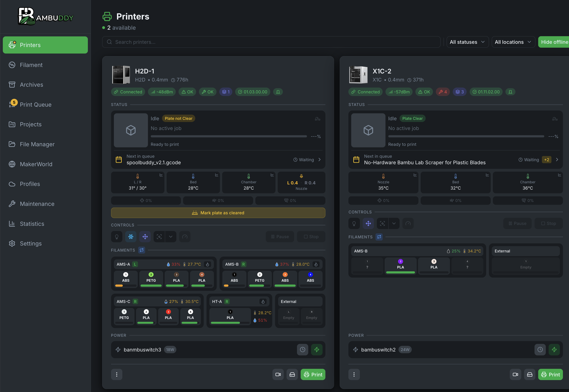Navigate to File Manager
Screen dimensions: 569x392
[x=45, y=144]
